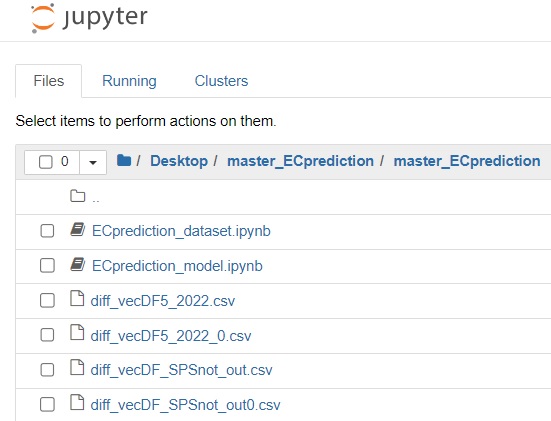Click file icon beside diff_vecDF5_2022_0.csv
The height and width of the screenshot is (421, 551).
(x=77, y=333)
